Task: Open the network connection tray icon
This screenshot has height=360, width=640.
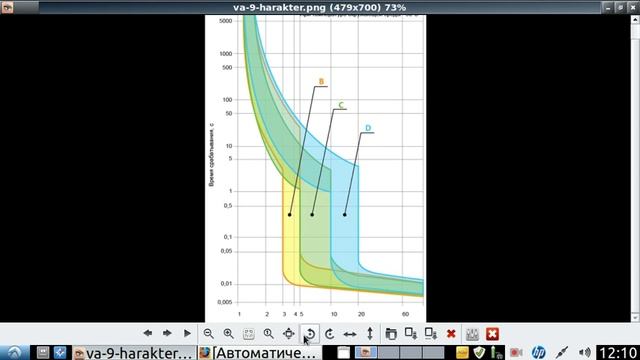Action: coord(562,352)
